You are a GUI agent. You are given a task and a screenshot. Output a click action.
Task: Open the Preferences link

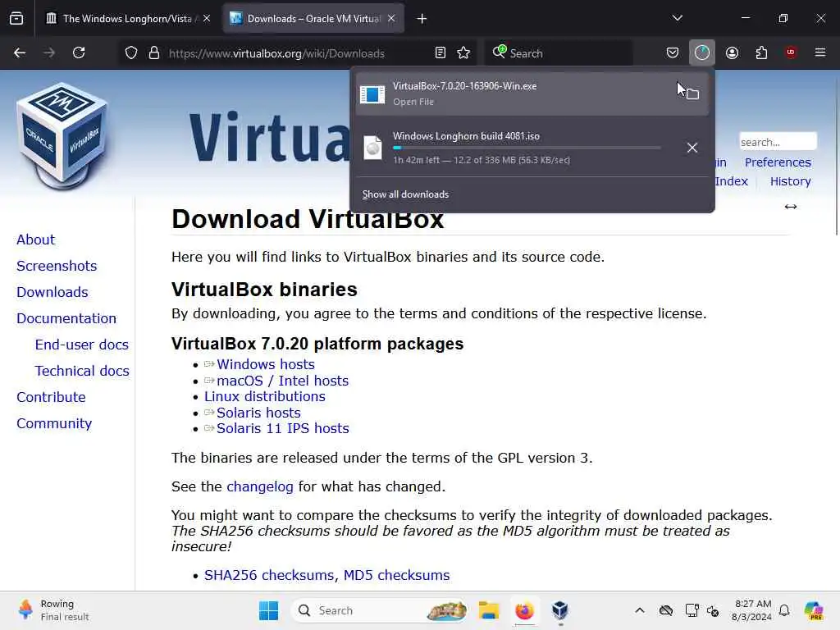point(778,162)
